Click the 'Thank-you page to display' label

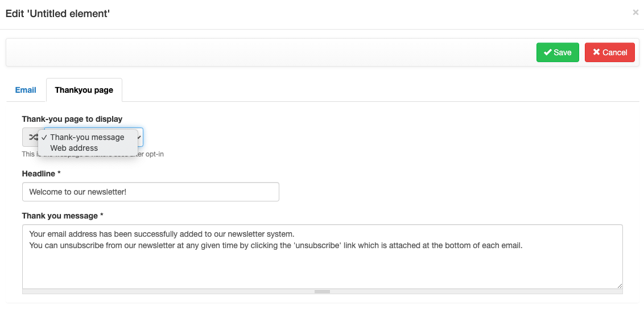(72, 119)
